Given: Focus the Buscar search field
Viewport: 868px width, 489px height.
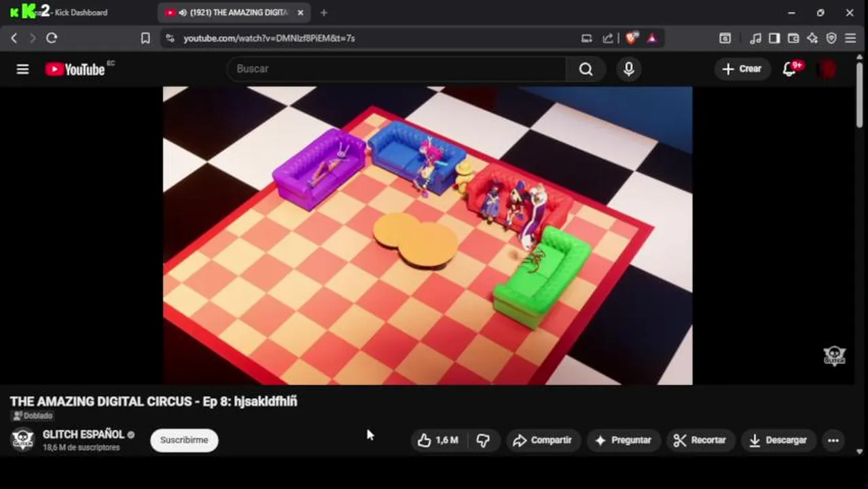Looking at the screenshot, I should coord(398,69).
